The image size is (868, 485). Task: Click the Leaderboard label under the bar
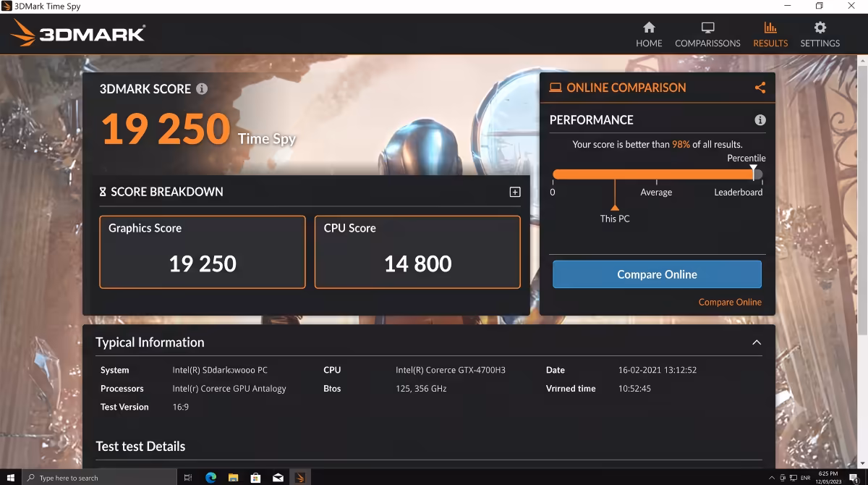click(x=739, y=192)
